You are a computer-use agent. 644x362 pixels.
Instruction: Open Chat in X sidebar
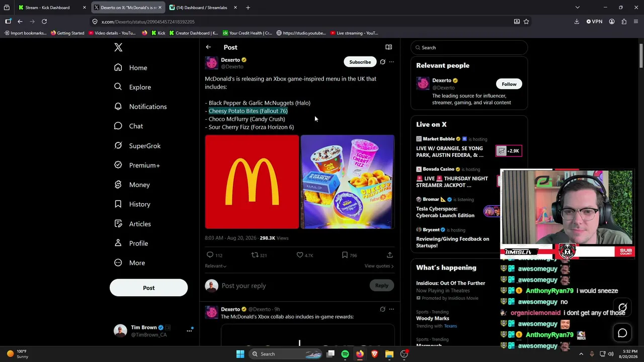point(128,126)
